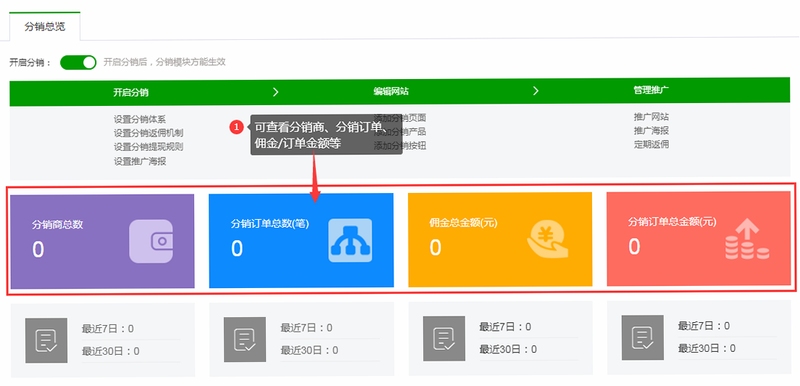Select the 管理推广 step in green bar
Screen dimensions: 800x386
pyautogui.click(x=652, y=90)
